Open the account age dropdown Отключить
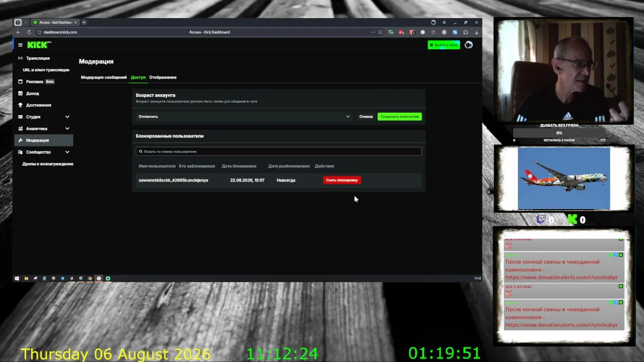 coord(244,117)
